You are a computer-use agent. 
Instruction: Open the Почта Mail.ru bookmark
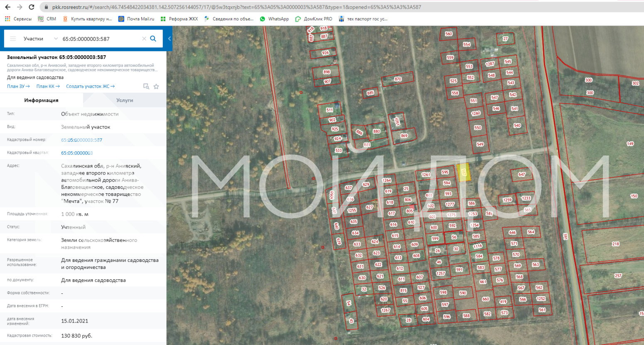coord(136,19)
